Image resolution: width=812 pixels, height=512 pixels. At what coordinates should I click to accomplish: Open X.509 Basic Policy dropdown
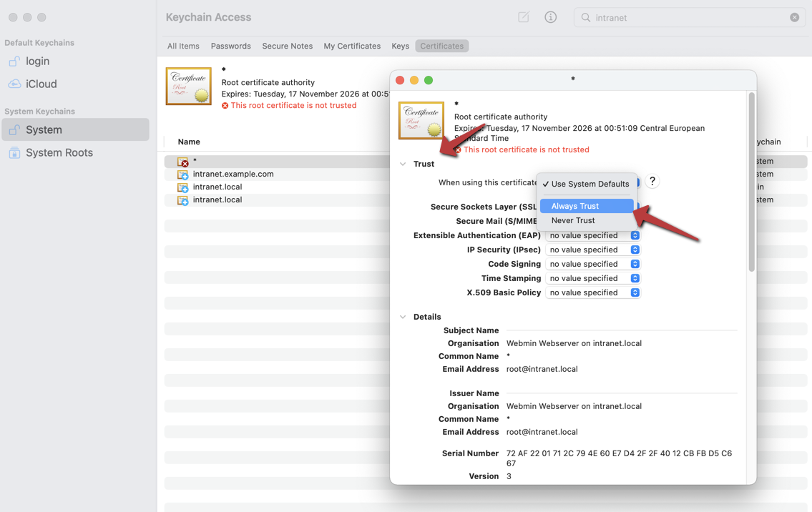point(593,293)
